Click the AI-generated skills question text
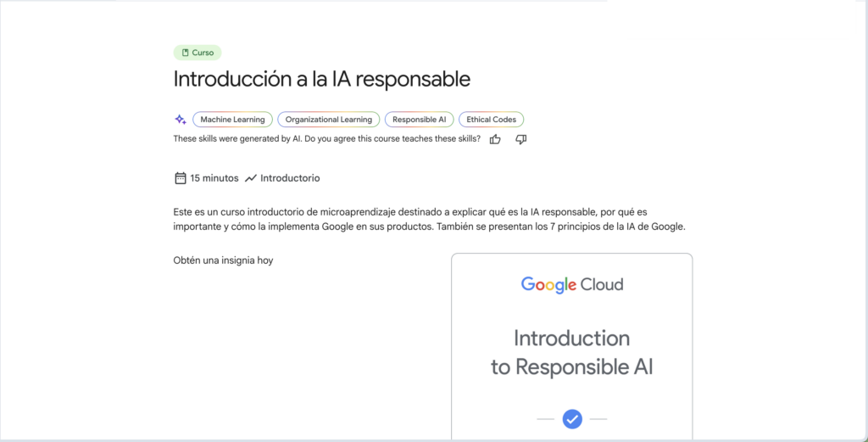 click(x=327, y=139)
